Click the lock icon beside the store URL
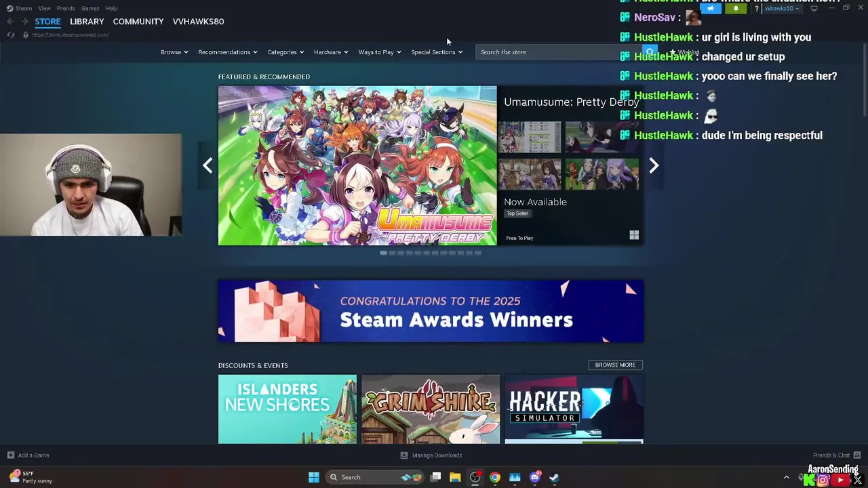Image resolution: width=868 pixels, height=488 pixels. click(26, 35)
